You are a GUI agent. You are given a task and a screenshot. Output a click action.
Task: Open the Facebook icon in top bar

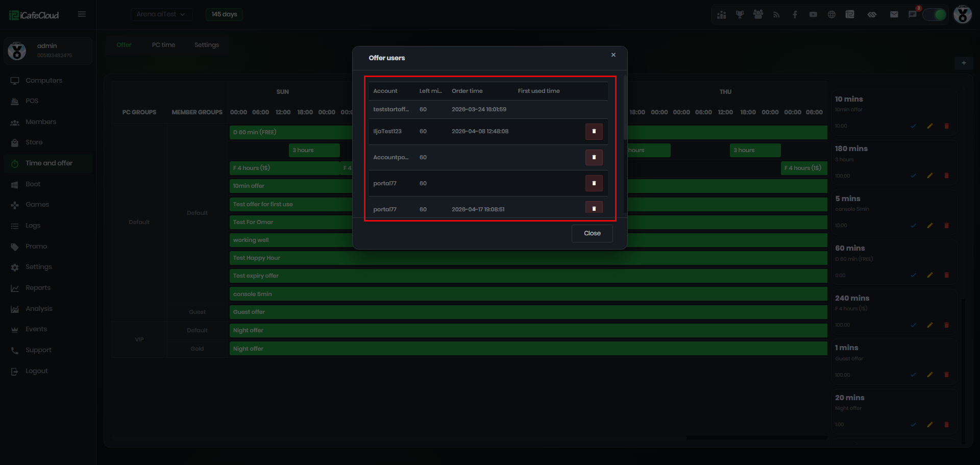pos(795,14)
